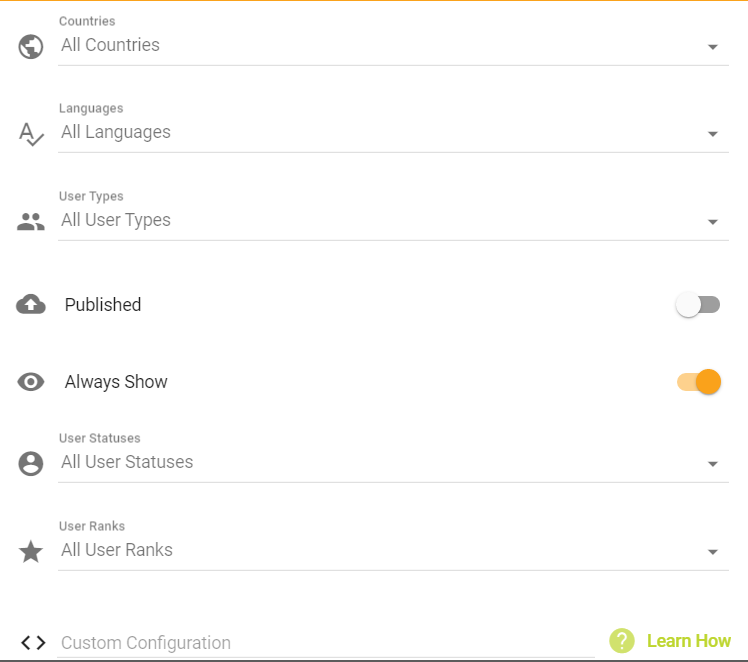
Task: Click the people icon for User Types
Action: tap(31, 222)
